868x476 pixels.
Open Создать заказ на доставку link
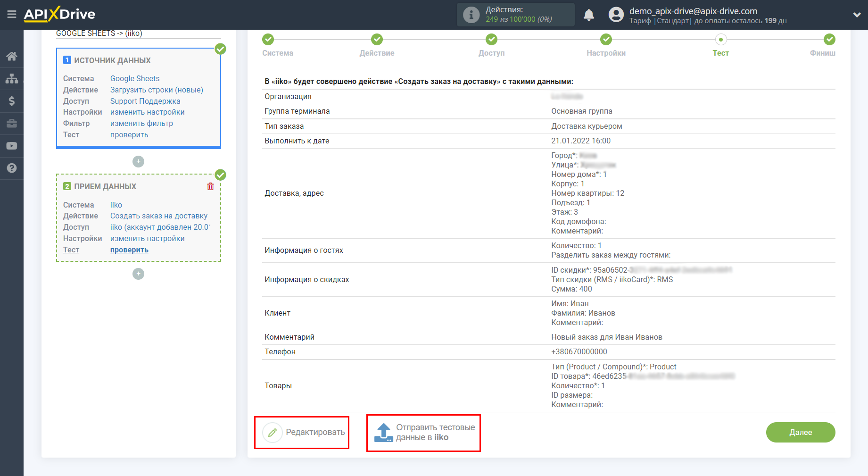click(x=159, y=216)
